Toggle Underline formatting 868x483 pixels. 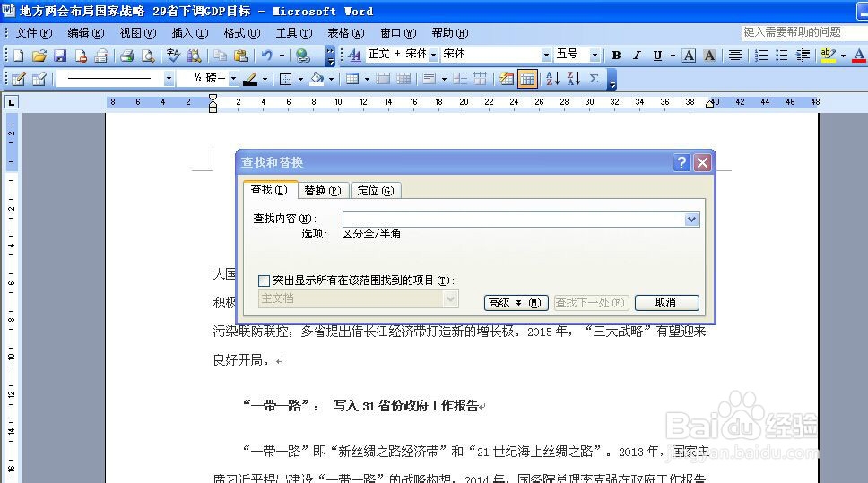(657, 56)
